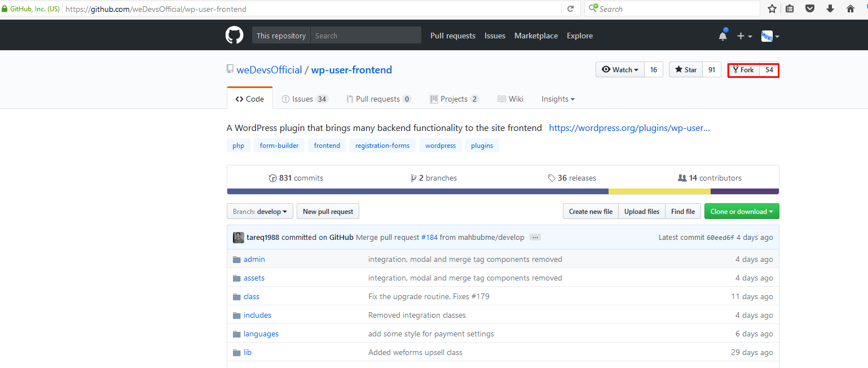Click tareq1988's avatar thumbnail
Image resolution: width=868 pixels, height=368 pixels.
[x=239, y=238]
